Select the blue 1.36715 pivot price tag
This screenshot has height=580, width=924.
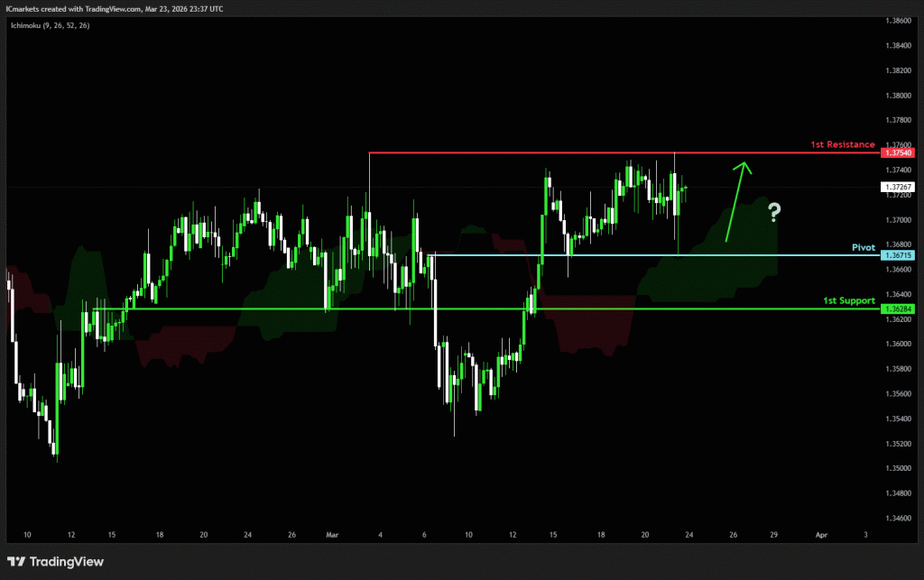pyautogui.click(x=898, y=255)
